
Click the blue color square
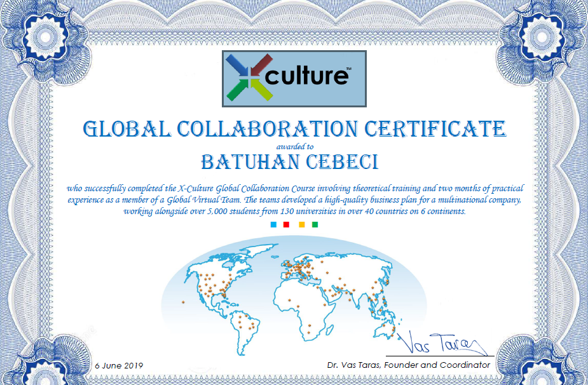273,224
